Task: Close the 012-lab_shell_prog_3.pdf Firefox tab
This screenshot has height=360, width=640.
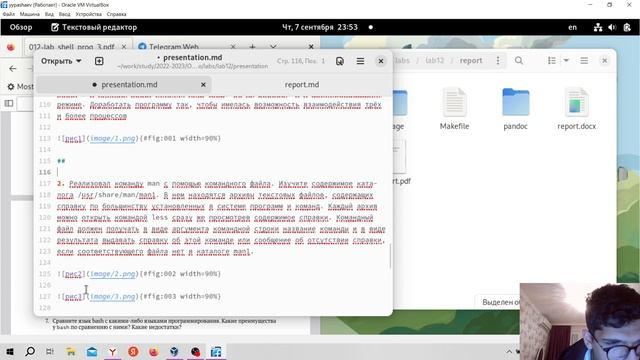Action: click(124, 47)
